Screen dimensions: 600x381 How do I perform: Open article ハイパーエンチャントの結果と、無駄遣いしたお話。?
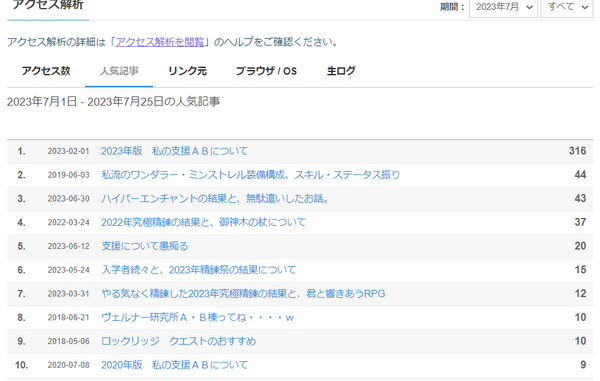point(215,199)
